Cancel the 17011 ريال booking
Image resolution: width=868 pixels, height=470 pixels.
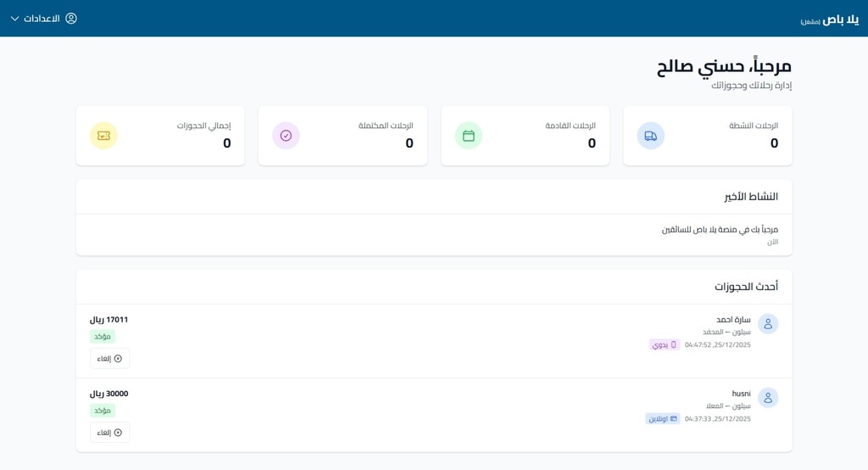(x=109, y=359)
